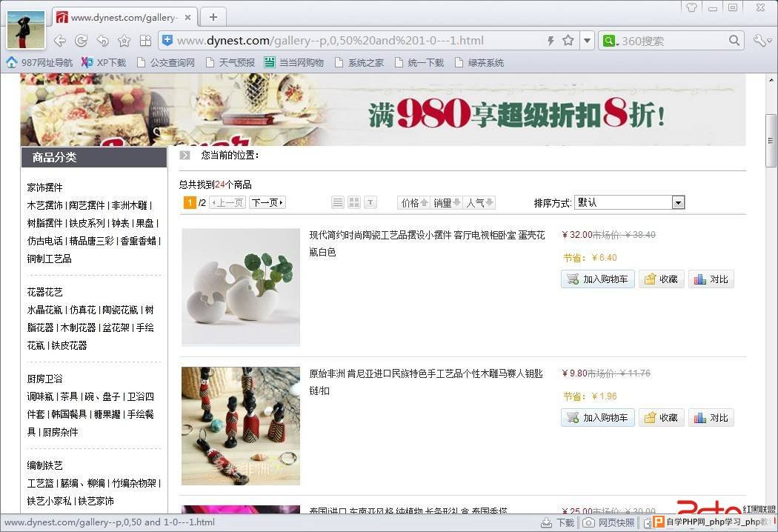Open the 现代简约时尚陶瓷工艺品 product title
Screen dimensions: 778x532
coord(427,243)
